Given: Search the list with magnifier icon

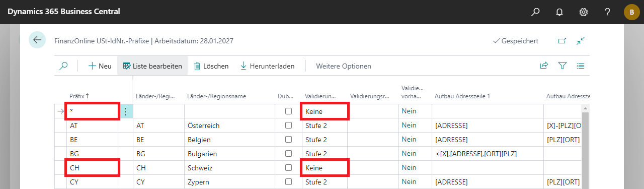Looking at the screenshot, I should (x=64, y=66).
